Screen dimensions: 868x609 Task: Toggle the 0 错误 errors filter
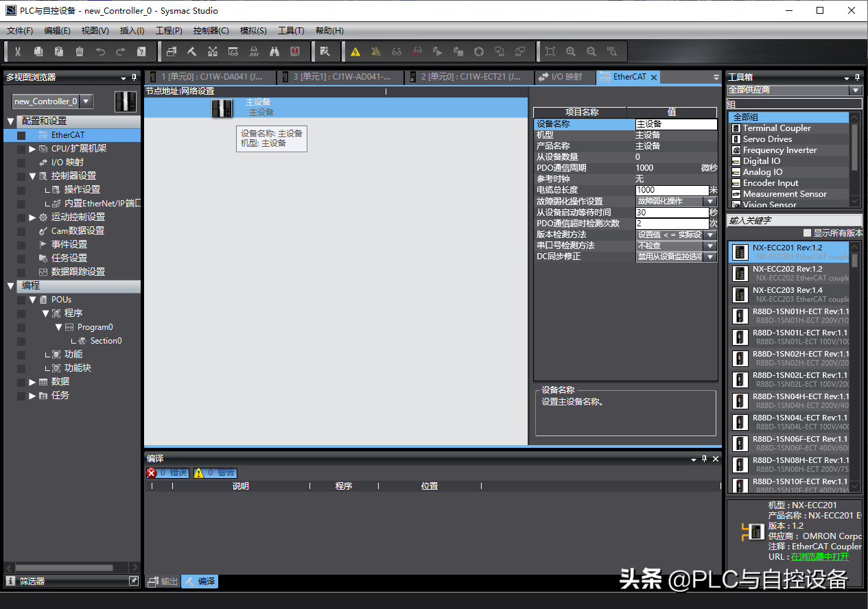167,473
